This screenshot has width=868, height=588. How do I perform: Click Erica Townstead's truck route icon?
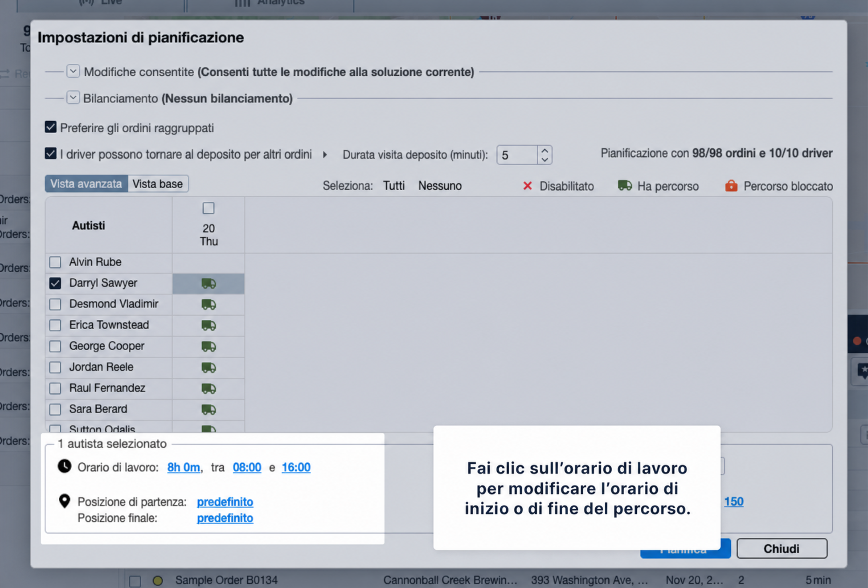[209, 325]
